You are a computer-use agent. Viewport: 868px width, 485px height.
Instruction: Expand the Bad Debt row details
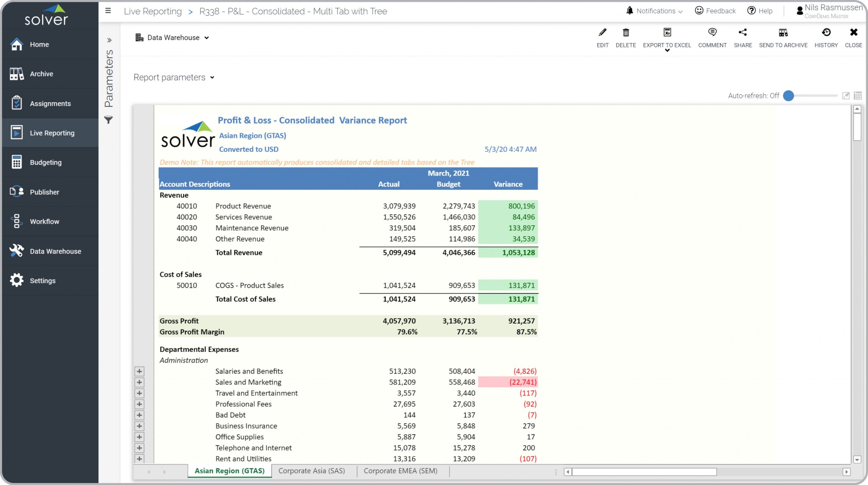click(139, 415)
